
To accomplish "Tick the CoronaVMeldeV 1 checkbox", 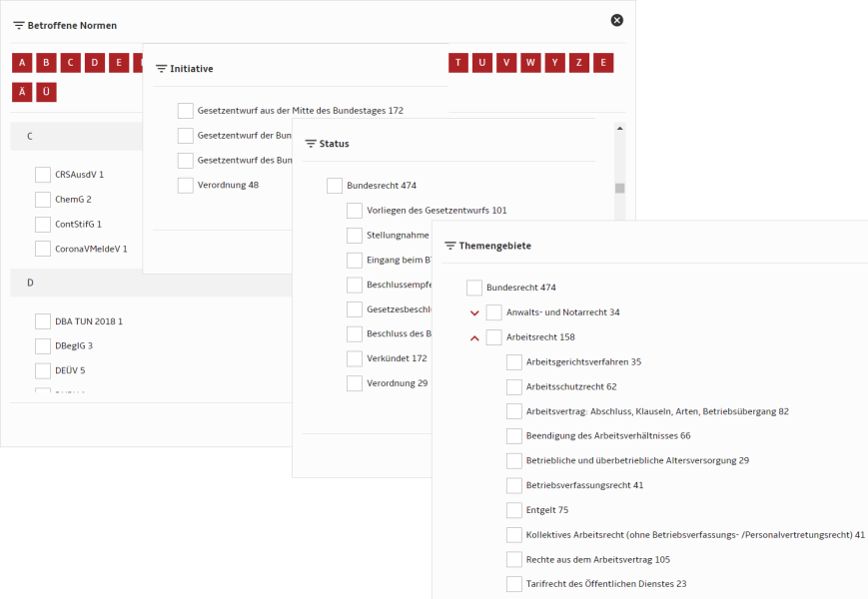I will tap(43, 249).
